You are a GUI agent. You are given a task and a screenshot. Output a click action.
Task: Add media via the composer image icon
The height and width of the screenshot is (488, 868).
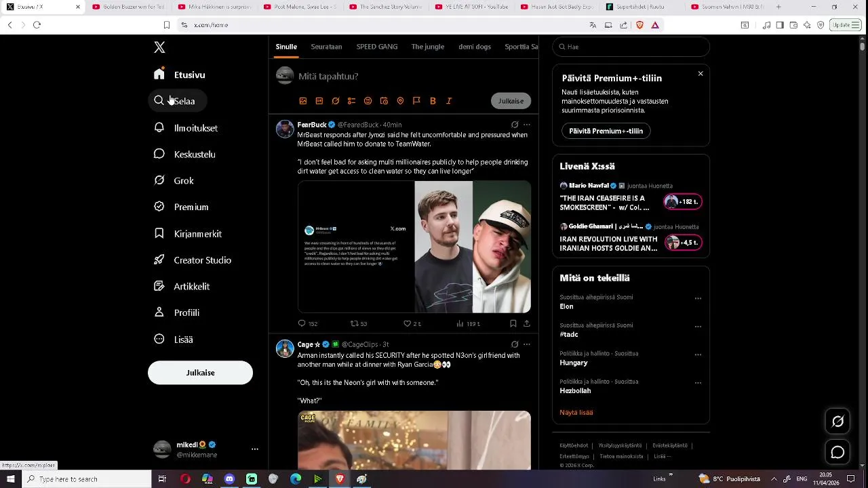(303, 101)
